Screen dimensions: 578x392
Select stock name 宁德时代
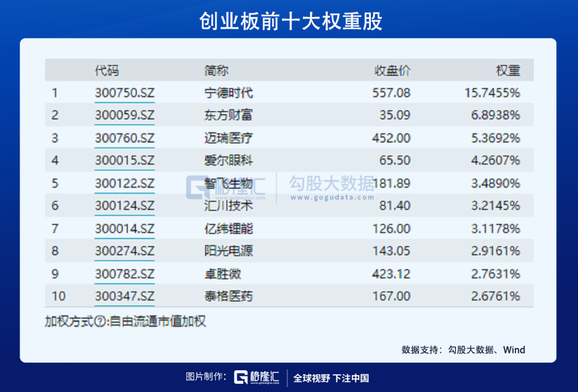click(228, 92)
